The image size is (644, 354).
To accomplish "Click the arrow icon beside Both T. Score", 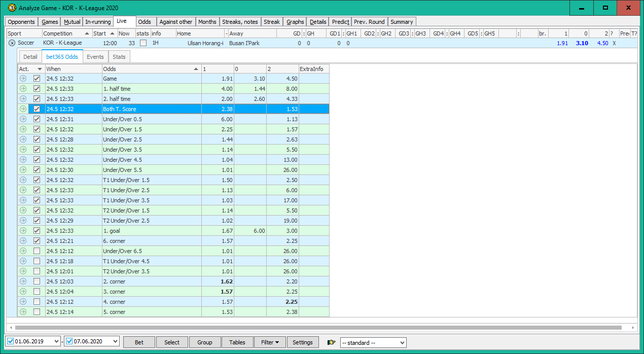I will click(x=22, y=109).
